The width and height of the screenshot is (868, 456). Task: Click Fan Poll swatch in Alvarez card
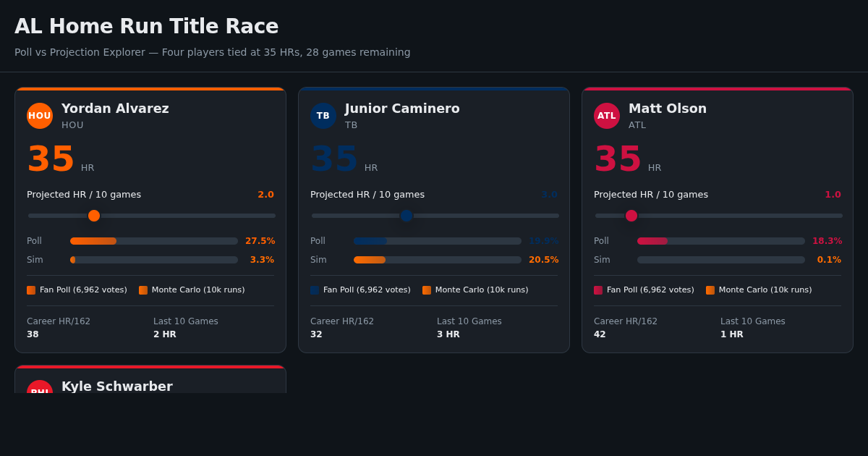[x=31, y=290]
